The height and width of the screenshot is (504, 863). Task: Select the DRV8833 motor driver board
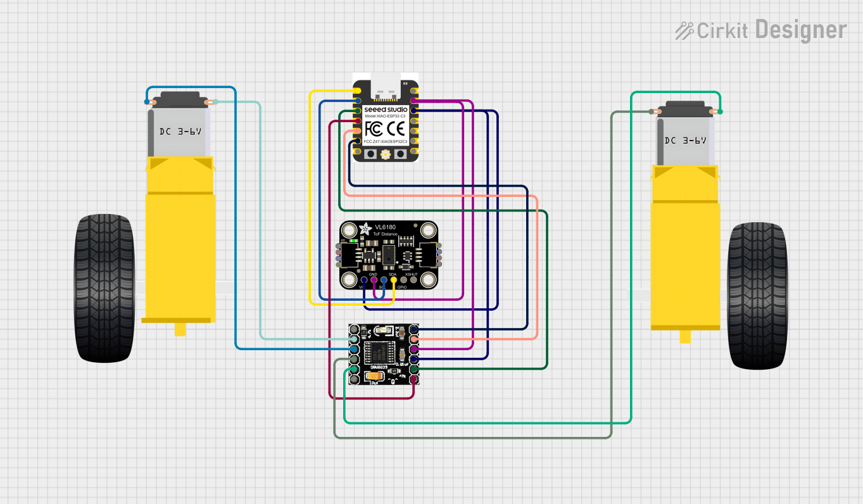point(384,355)
